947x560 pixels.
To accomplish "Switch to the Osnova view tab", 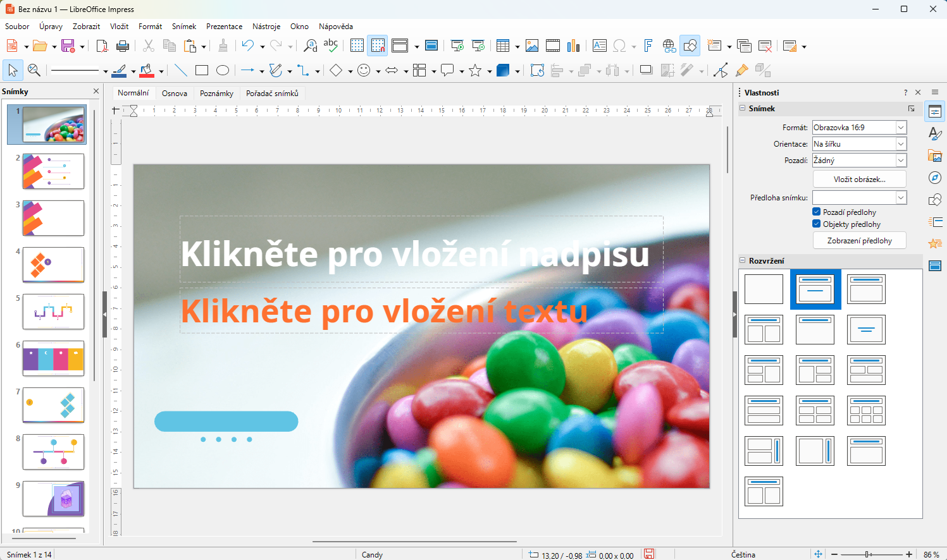I will coord(175,93).
